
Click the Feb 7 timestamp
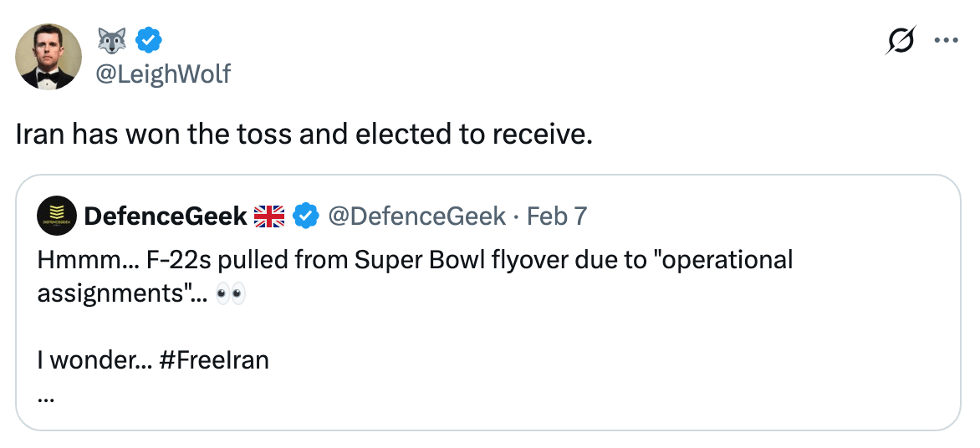(x=557, y=216)
